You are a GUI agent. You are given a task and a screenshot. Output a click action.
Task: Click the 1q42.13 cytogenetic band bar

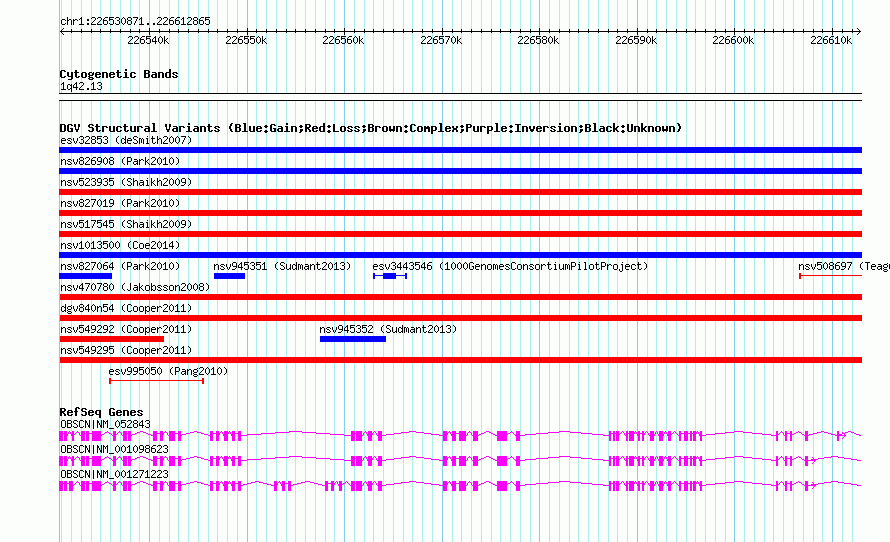click(460, 97)
